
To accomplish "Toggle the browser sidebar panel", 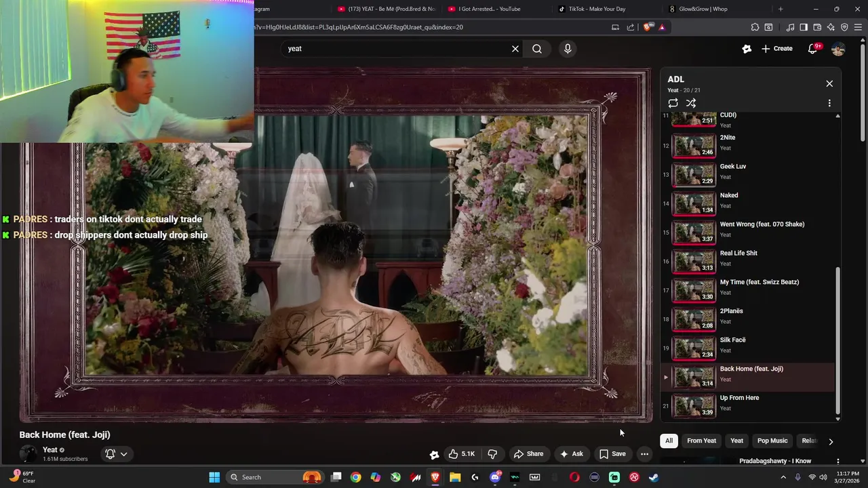I will coord(804,27).
